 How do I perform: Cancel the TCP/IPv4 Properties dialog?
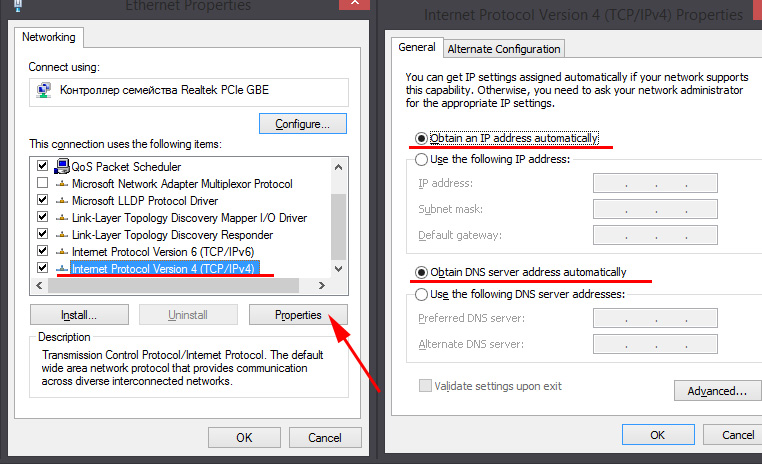[x=733, y=435]
